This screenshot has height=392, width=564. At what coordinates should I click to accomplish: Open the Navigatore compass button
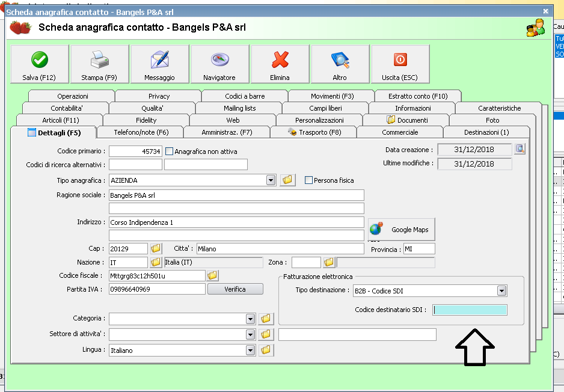click(x=220, y=64)
